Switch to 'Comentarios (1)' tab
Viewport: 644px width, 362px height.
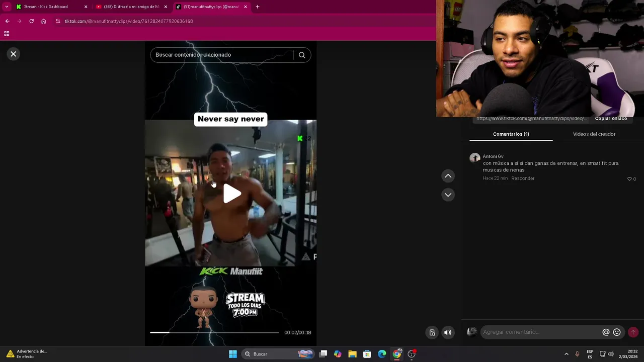511,134
